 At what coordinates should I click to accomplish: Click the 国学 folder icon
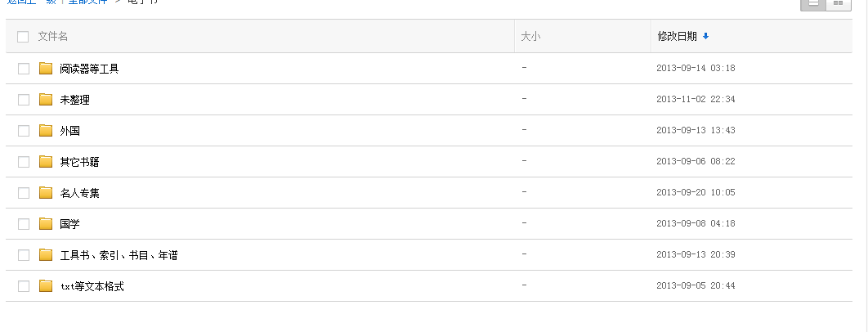[x=46, y=224]
